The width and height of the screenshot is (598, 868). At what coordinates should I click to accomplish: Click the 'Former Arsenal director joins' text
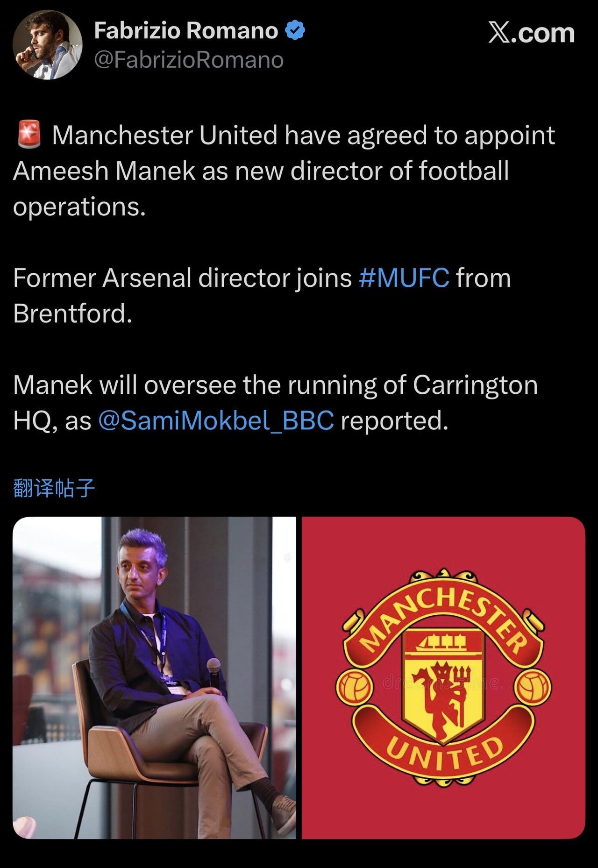click(x=182, y=278)
